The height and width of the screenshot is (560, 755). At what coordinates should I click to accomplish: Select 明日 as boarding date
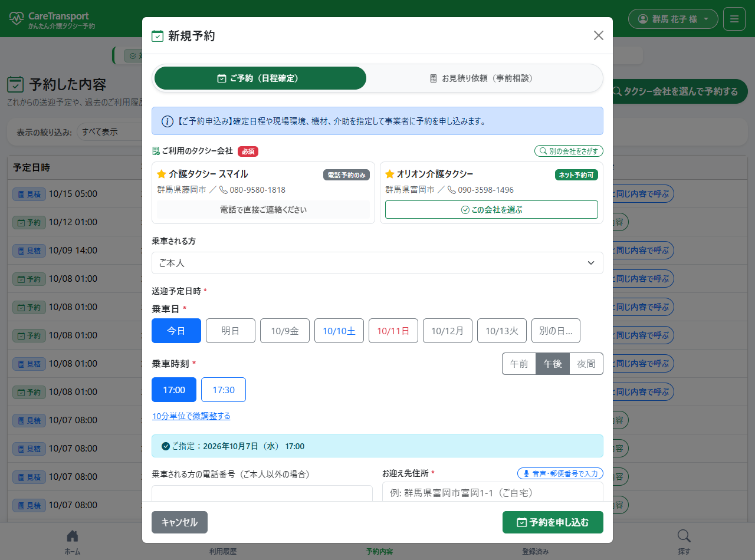pyautogui.click(x=231, y=331)
